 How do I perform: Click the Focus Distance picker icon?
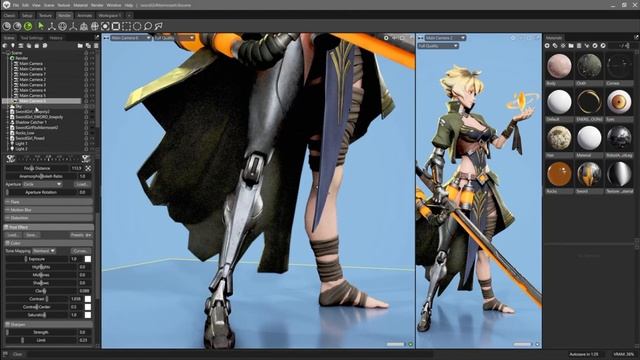(x=88, y=168)
